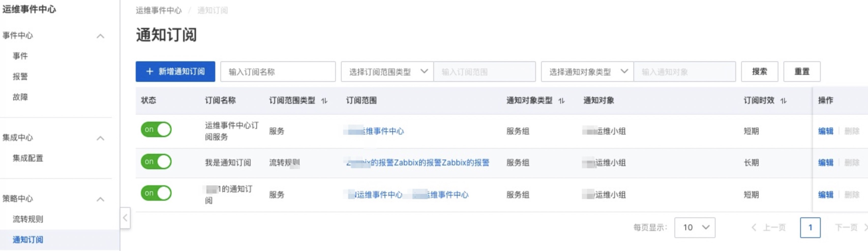Toggle off 我是通知订阅 subscription switch
The image size is (868, 251).
point(156,162)
